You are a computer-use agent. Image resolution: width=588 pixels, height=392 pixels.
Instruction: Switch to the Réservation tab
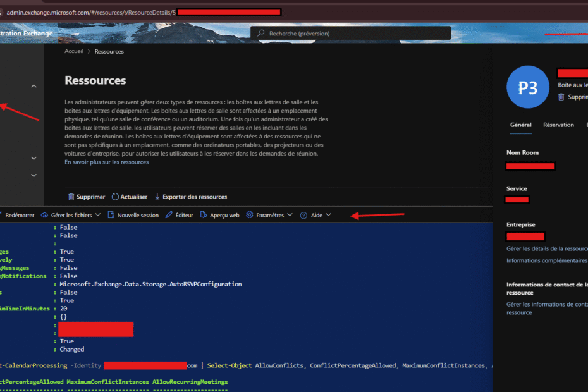tap(558, 125)
